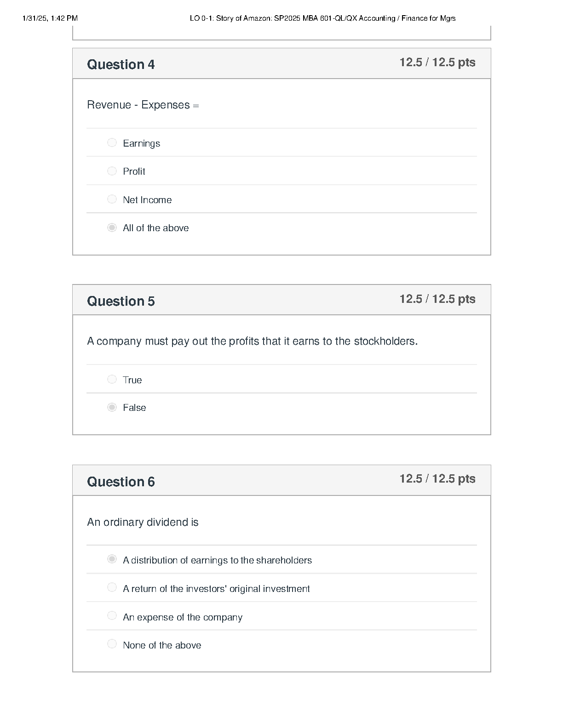Choose the Profit answer option
The width and height of the screenshot is (563, 728).
pyautogui.click(x=112, y=171)
